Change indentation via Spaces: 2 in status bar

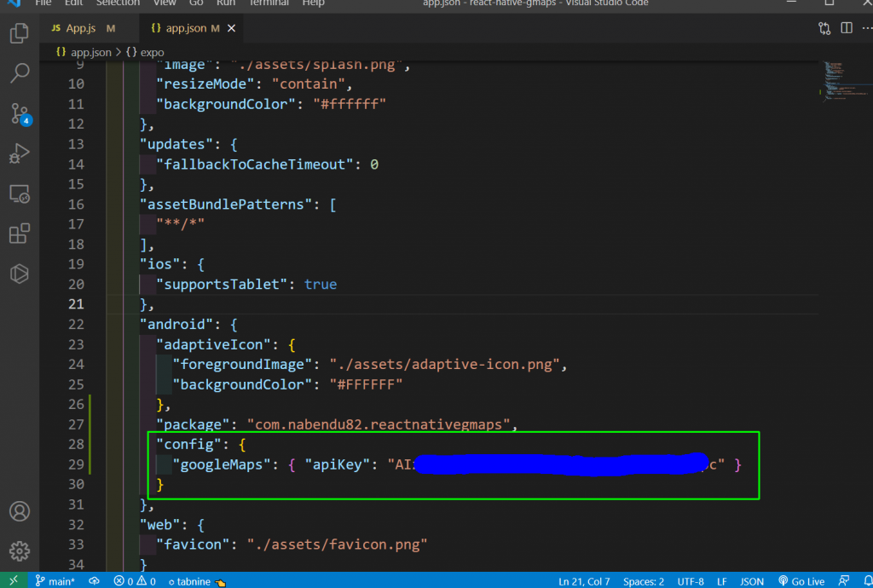pos(643,580)
